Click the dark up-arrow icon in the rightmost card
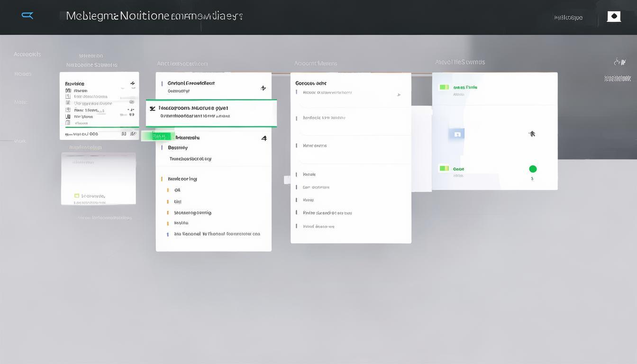 (532, 134)
